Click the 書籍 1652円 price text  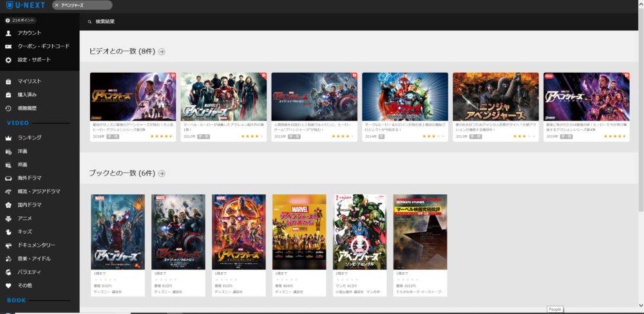click(406, 286)
